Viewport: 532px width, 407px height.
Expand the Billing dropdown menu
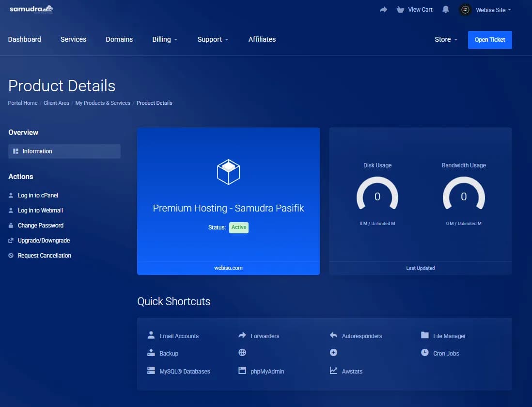point(165,40)
